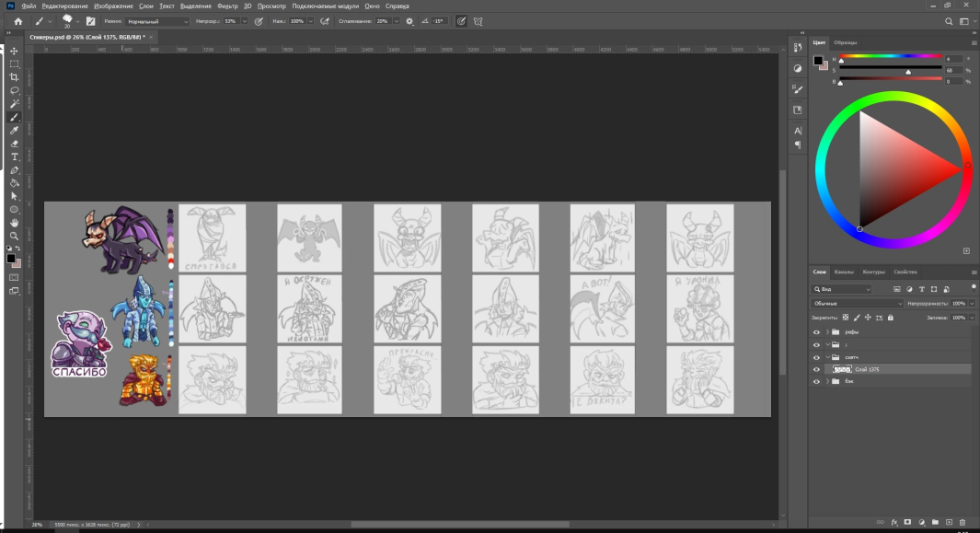The width and height of the screenshot is (980, 533).
Task: Toggle lock all padlock icon
Action: tap(891, 318)
